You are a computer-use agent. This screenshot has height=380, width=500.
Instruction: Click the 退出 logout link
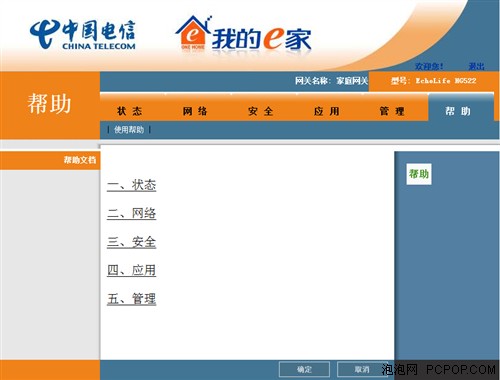pos(476,66)
